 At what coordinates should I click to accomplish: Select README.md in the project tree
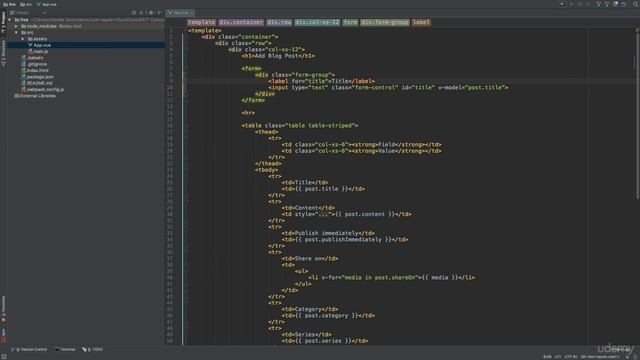click(x=40, y=83)
